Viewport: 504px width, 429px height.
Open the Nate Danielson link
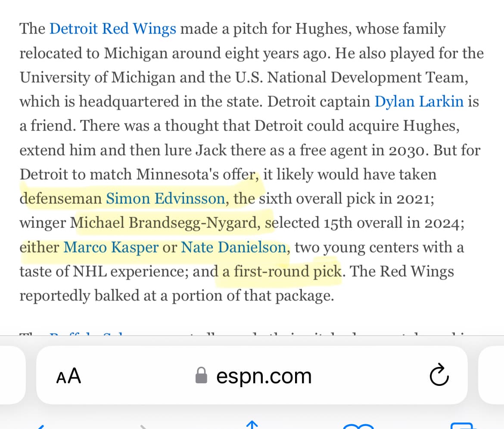click(x=233, y=247)
